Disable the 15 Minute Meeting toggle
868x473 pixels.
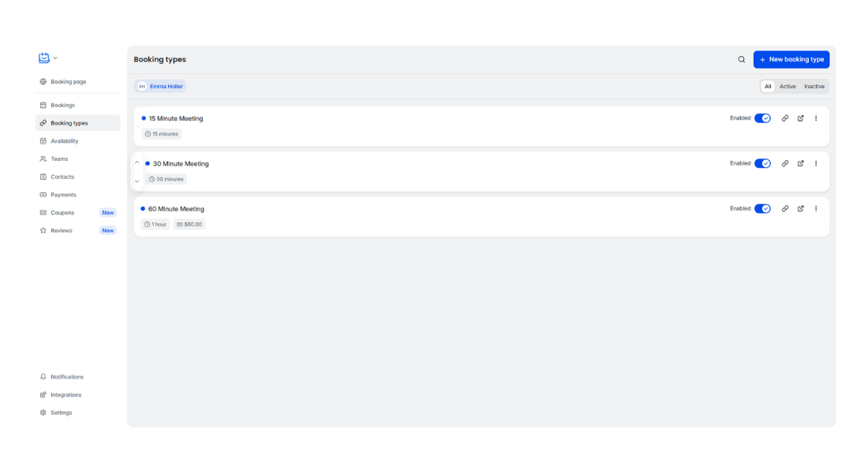tap(762, 117)
